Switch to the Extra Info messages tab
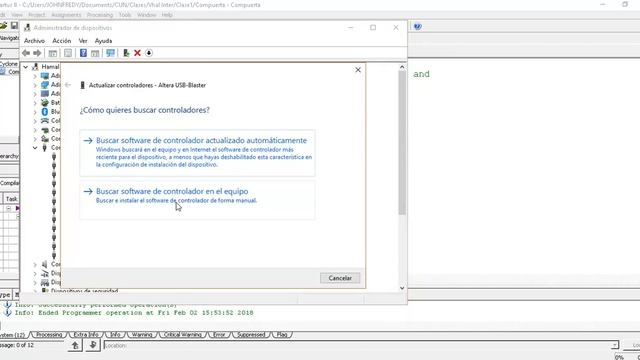Viewport: 640px width, 360px height. (x=85, y=335)
